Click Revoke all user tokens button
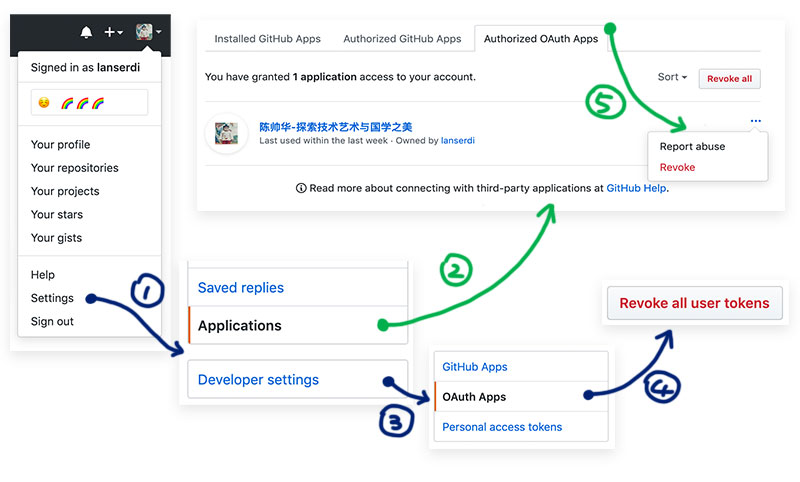 (694, 303)
